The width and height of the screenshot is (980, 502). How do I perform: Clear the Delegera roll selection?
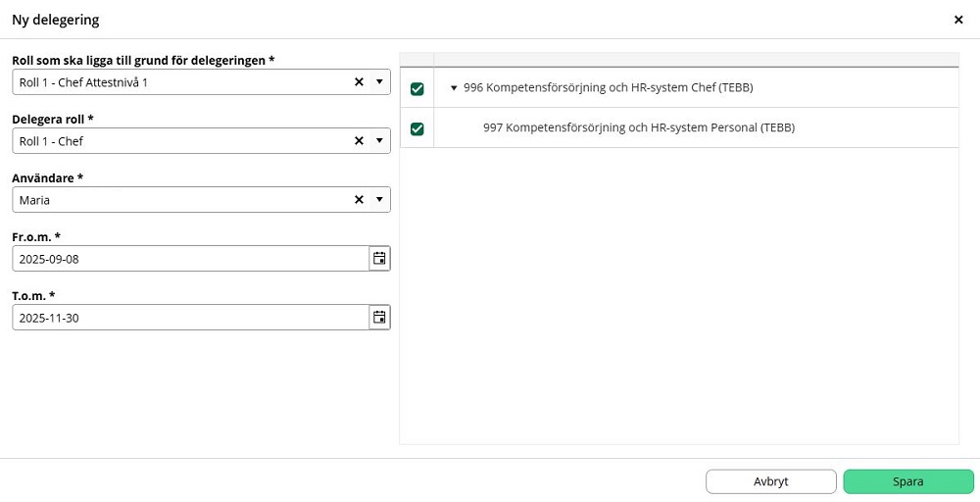(359, 141)
